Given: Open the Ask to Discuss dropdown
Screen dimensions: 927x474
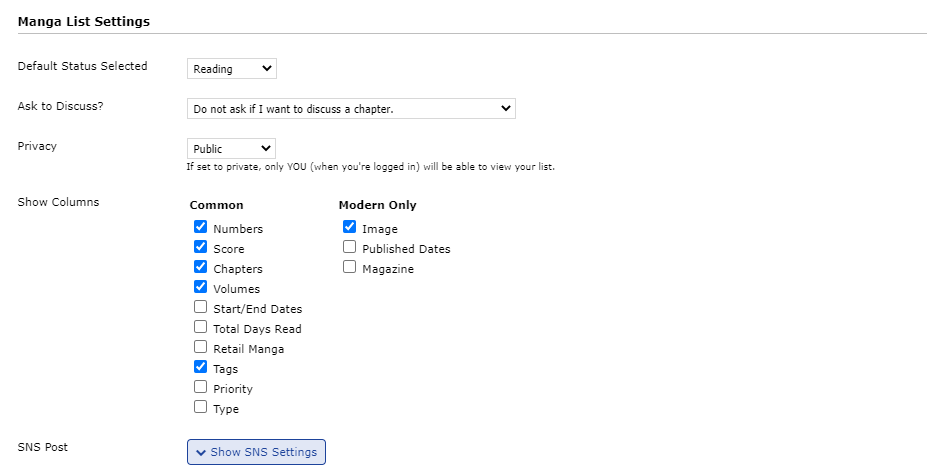Looking at the screenshot, I should 351,108.
